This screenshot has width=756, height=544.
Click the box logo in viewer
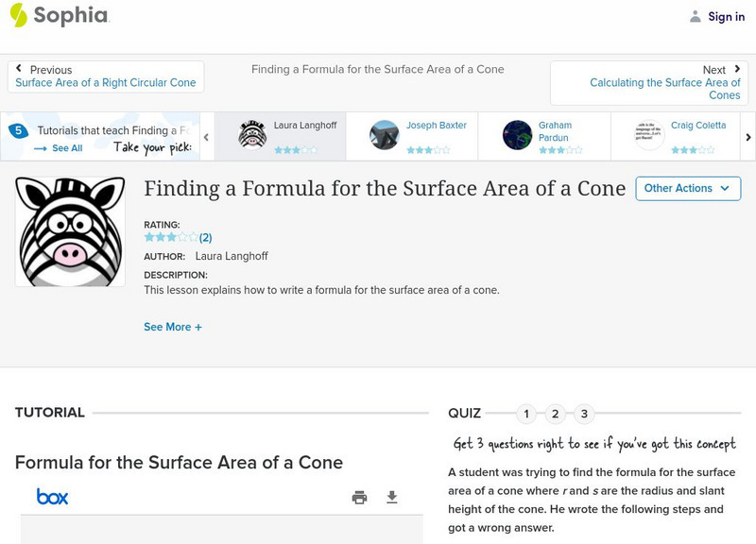coord(52,497)
